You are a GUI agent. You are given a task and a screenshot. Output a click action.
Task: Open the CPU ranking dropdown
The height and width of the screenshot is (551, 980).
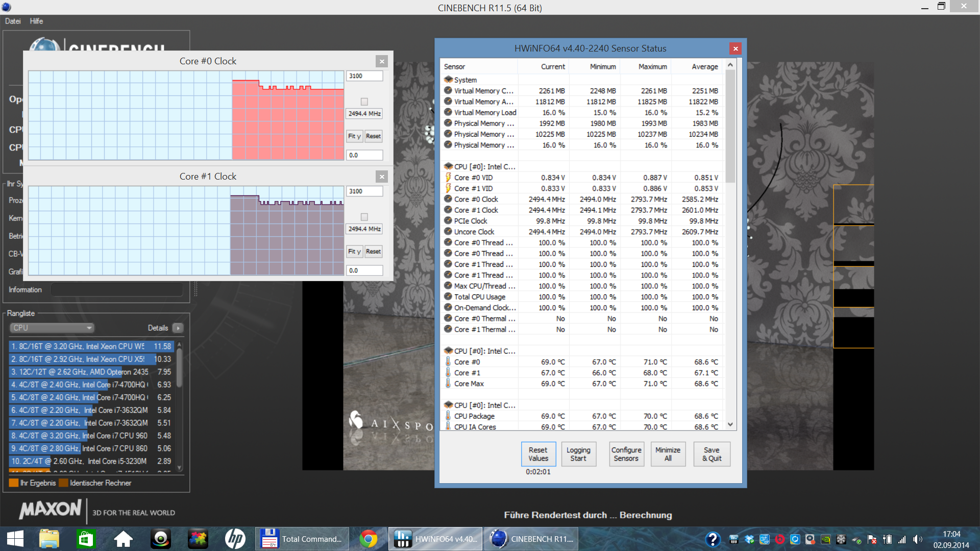52,328
